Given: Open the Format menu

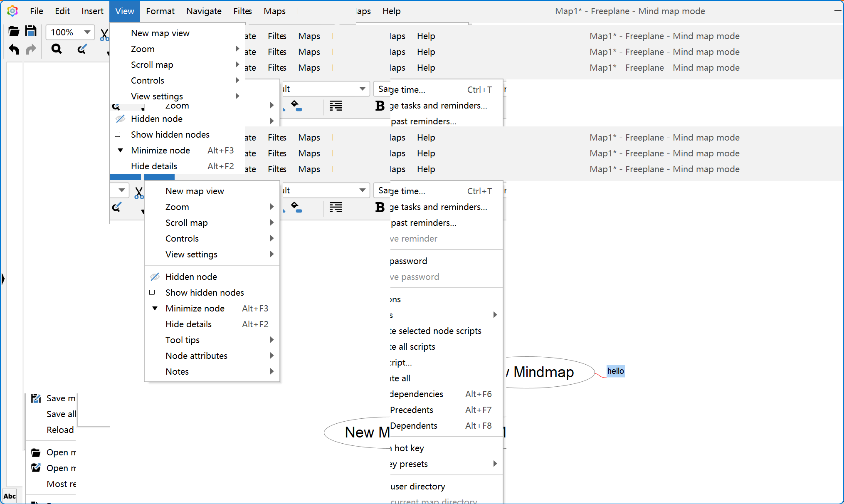Looking at the screenshot, I should [x=160, y=11].
